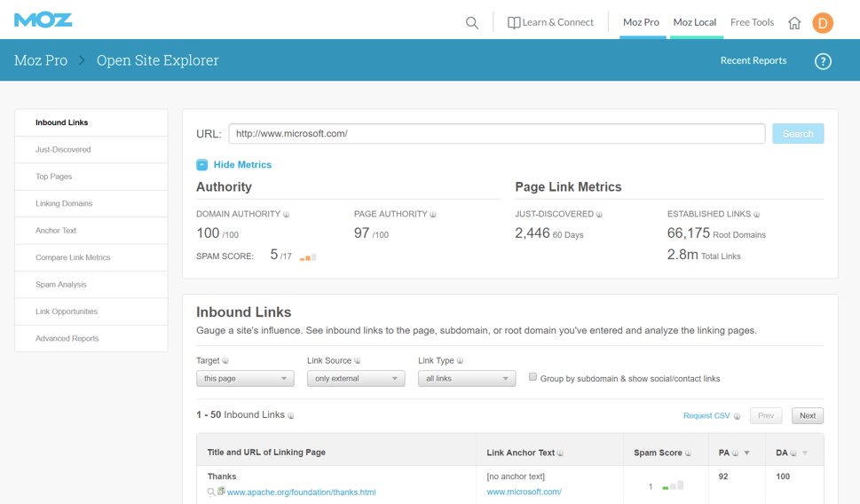Image resolution: width=860 pixels, height=504 pixels.
Task: Open Learn & Connect menu
Action: pos(557,22)
